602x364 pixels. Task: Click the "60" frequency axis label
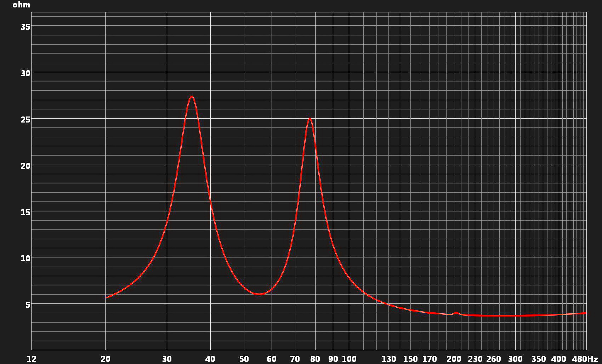point(272,359)
